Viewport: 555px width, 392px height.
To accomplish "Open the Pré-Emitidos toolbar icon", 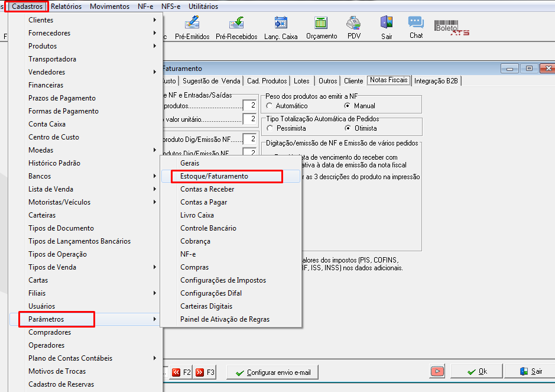I will coord(192,27).
